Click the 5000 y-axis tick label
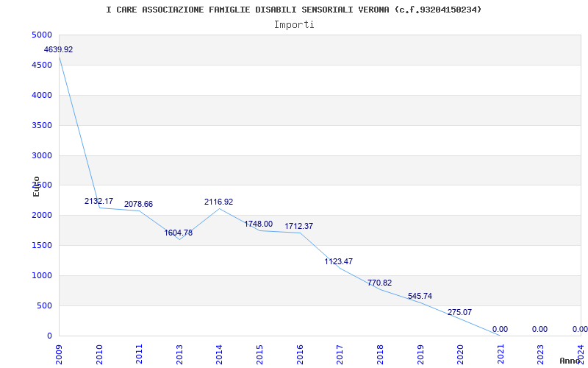The height and width of the screenshot is (368, 588). (42, 35)
